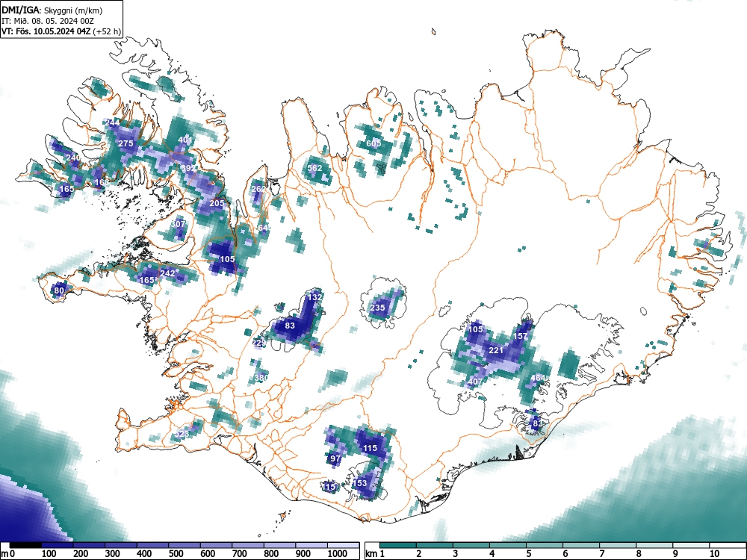The height and width of the screenshot is (560, 747).
Task: Click the visibility value 153 on the map
Action: pyautogui.click(x=360, y=483)
